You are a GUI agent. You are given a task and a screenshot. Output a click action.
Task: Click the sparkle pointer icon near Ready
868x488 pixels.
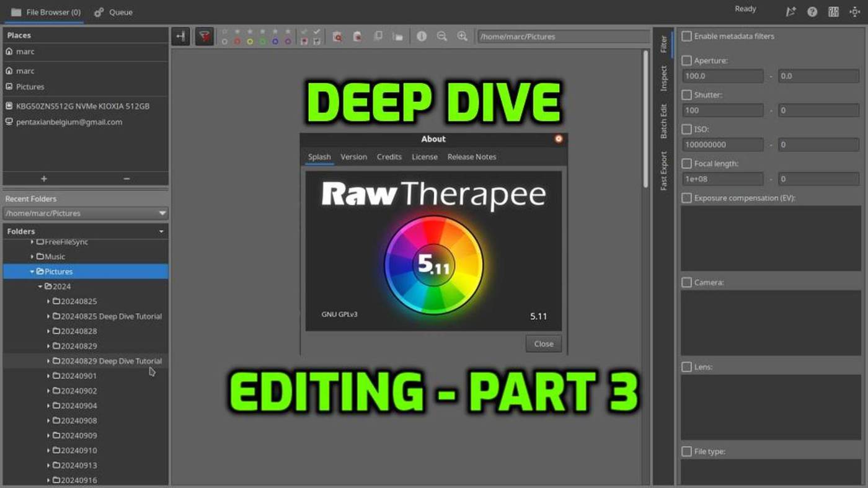790,12
